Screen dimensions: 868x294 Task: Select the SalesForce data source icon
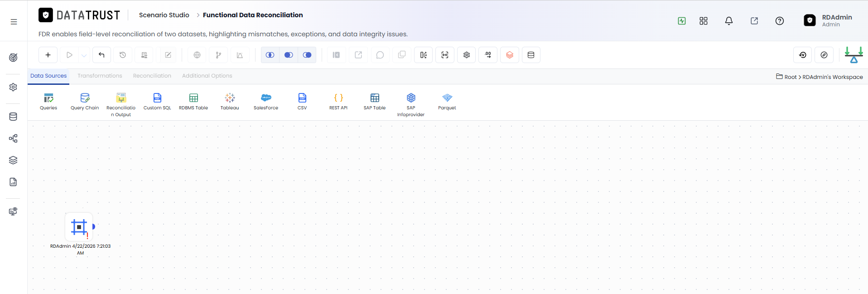pos(266,98)
